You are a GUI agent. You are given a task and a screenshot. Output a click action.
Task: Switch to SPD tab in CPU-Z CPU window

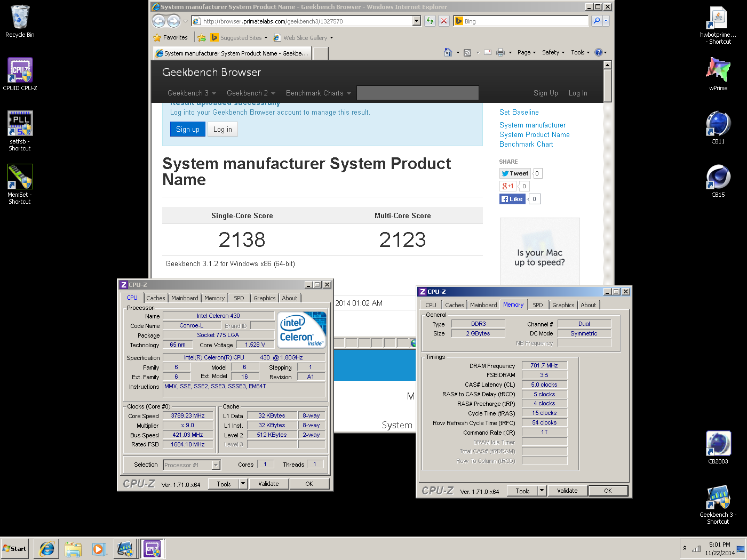pos(239,298)
